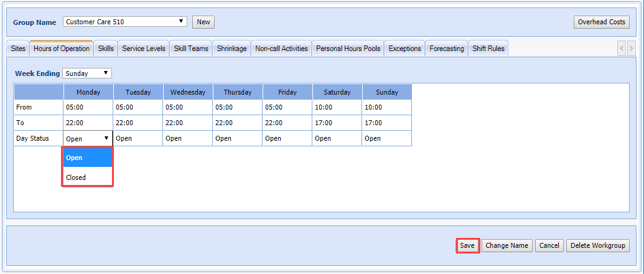
Task: Open the Shrinkage tab
Action: pyautogui.click(x=231, y=49)
